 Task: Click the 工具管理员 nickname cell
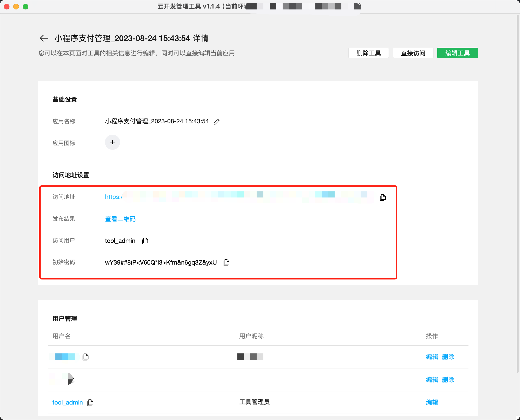[x=254, y=402]
